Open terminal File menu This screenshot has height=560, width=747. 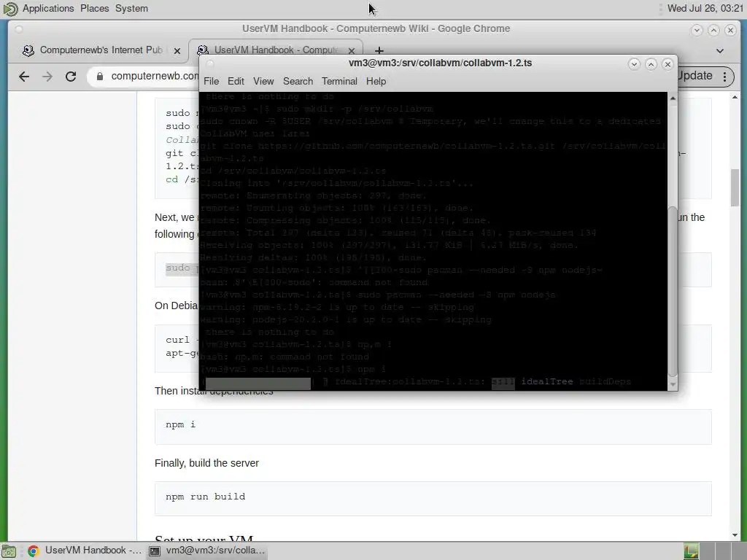coord(211,82)
